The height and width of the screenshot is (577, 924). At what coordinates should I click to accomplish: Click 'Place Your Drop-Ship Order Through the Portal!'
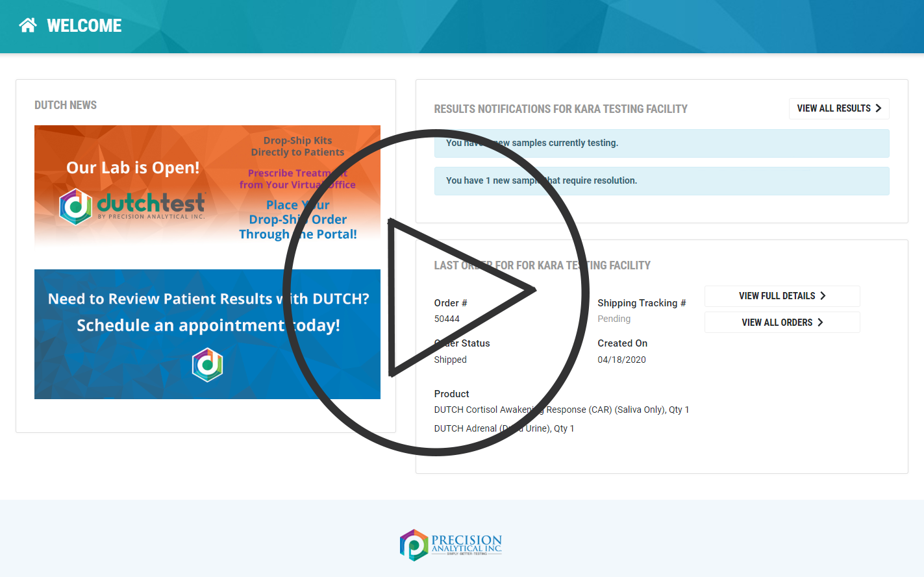(297, 219)
